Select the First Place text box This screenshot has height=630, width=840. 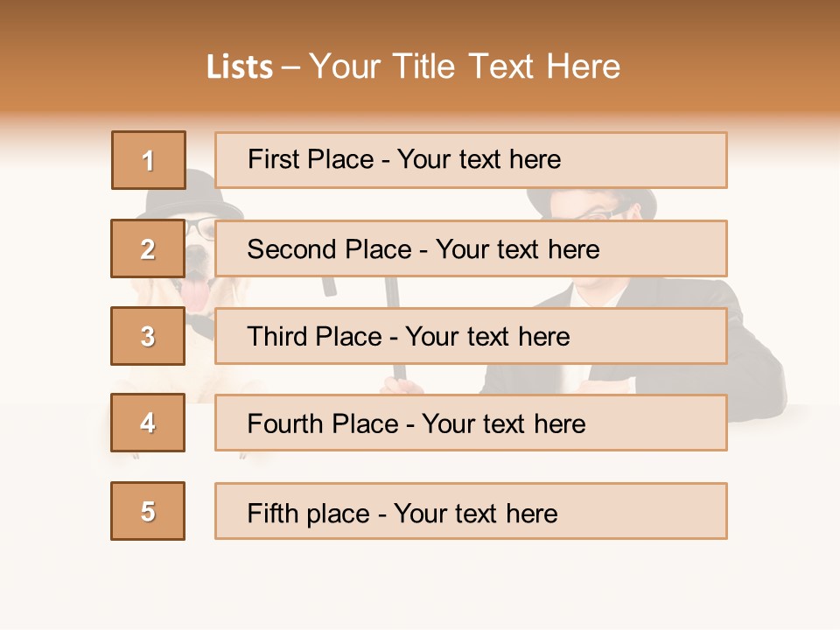[x=471, y=160]
